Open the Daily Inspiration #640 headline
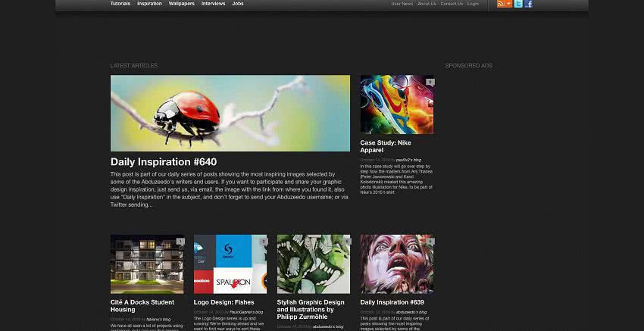The image size is (644, 331). point(163,161)
